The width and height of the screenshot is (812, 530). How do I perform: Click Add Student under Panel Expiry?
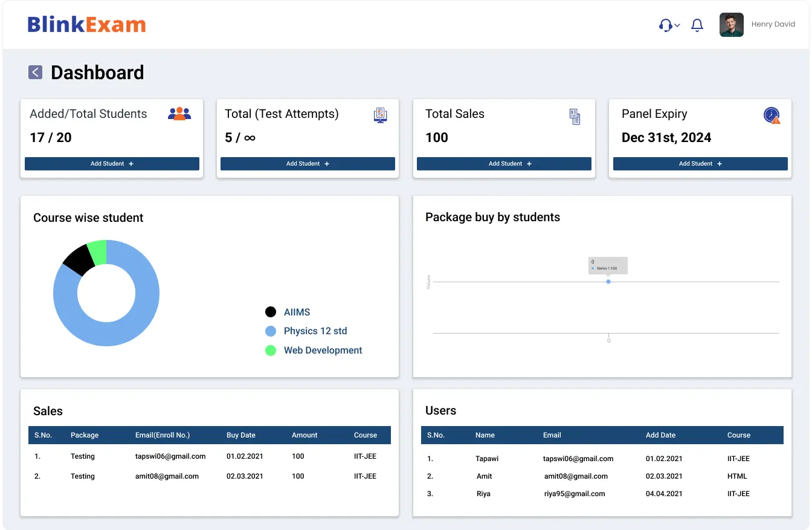coord(700,164)
